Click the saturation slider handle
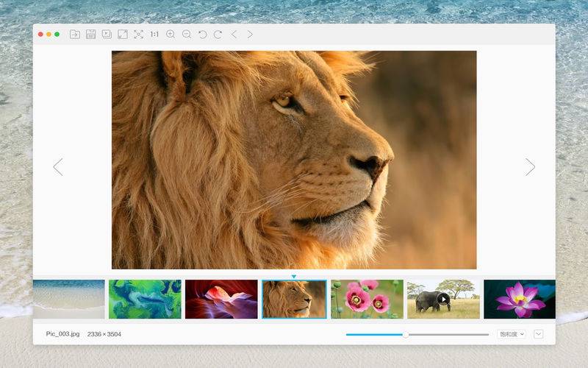The height and width of the screenshot is (368, 588). click(406, 334)
